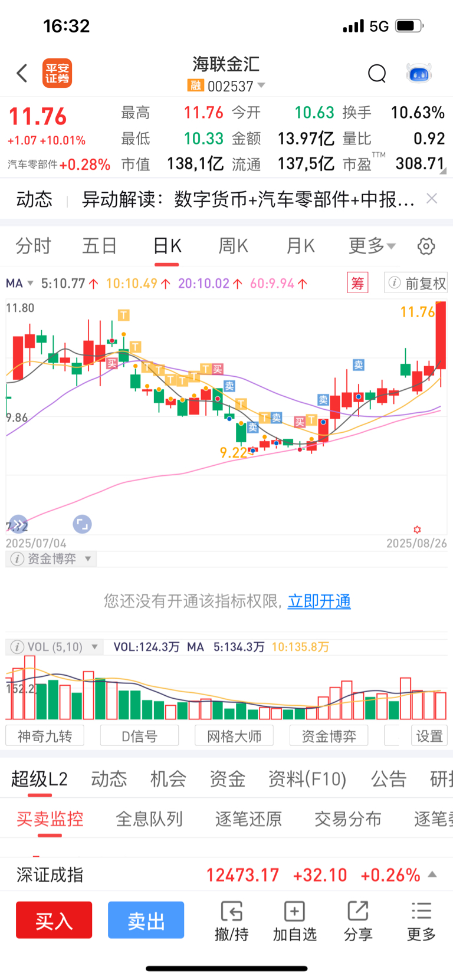Tap info icon beside 资金博弈 indicator
453x980 pixels.
pyautogui.click(x=17, y=559)
